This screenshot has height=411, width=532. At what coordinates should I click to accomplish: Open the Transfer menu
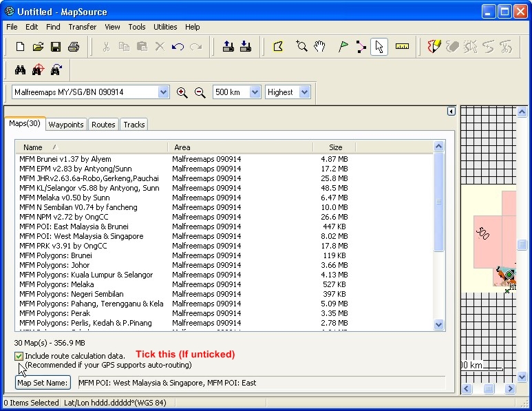tap(83, 27)
